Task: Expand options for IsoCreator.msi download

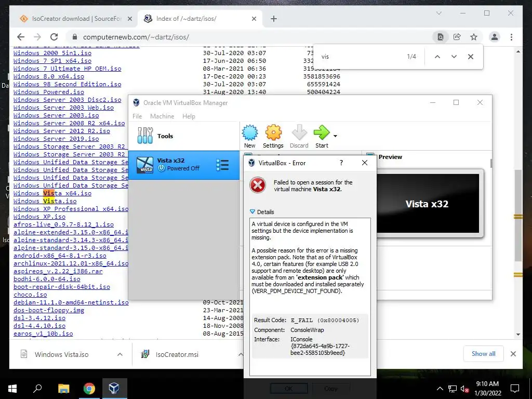Action: click(x=241, y=354)
